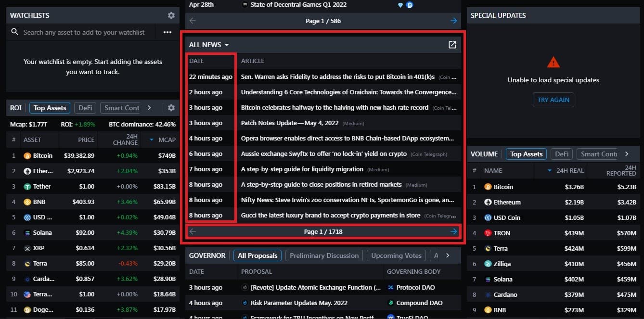
Task: Expand the ALL NEWS dropdown
Action: 209,45
